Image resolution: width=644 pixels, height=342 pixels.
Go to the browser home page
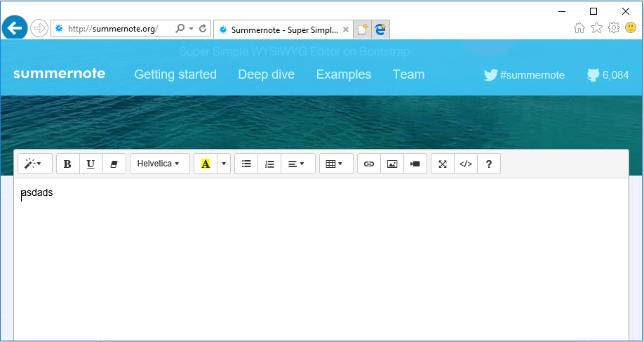(x=579, y=28)
